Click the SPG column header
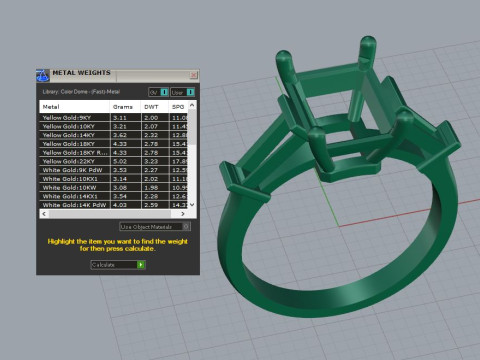Screen dimensions: 480x360 coord(178,107)
